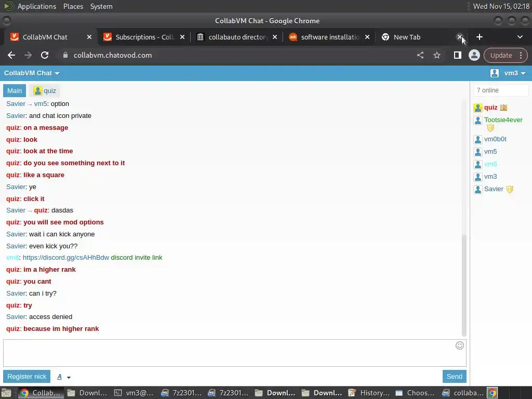Open the side panel icon in Chrome toolbar
Viewport: 532px width, 399px height.
click(457, 55)
